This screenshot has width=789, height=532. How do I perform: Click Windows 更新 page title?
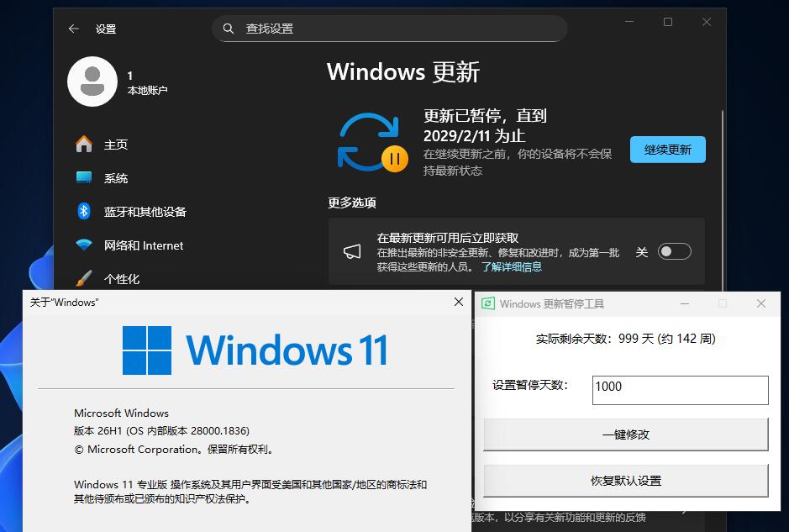point(403,71)
